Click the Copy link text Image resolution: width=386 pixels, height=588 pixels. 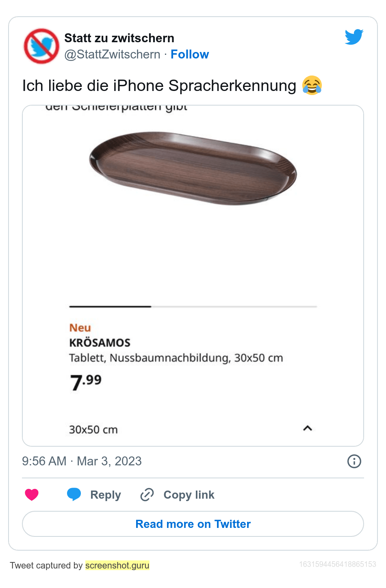tap(189, 495)
